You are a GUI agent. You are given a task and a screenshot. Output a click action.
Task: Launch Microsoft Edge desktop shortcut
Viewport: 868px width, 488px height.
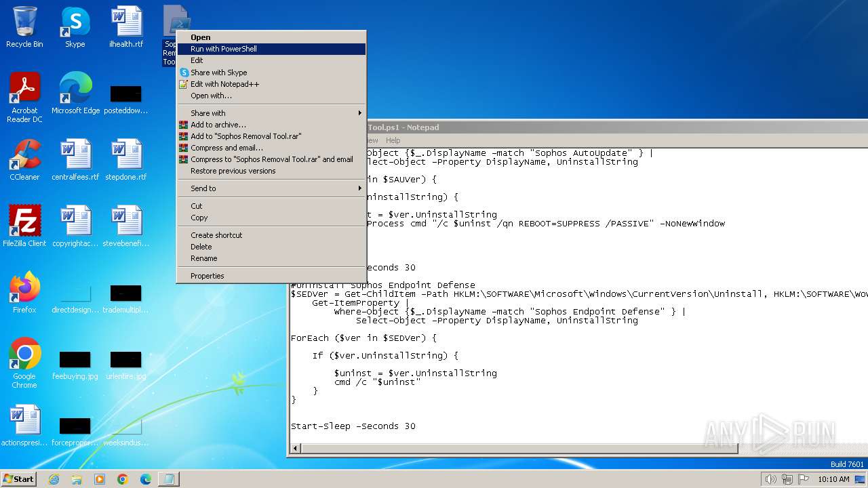click(75, 94)
